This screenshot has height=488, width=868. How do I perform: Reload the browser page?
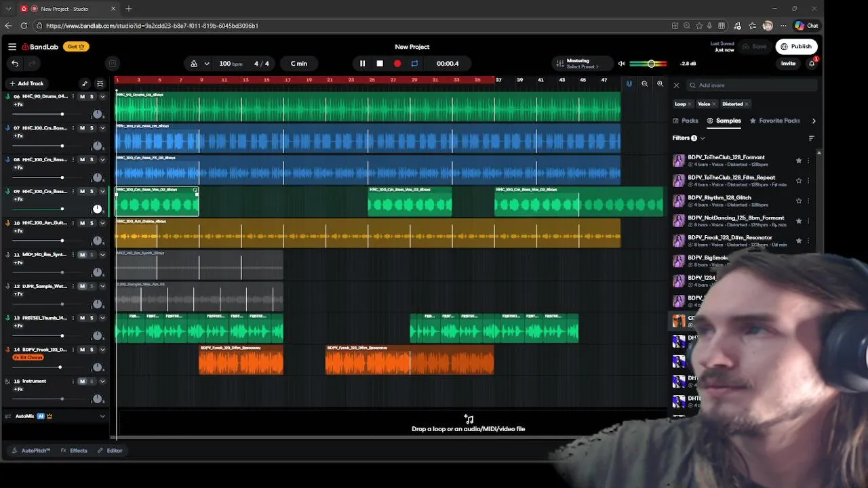point(24,26)
